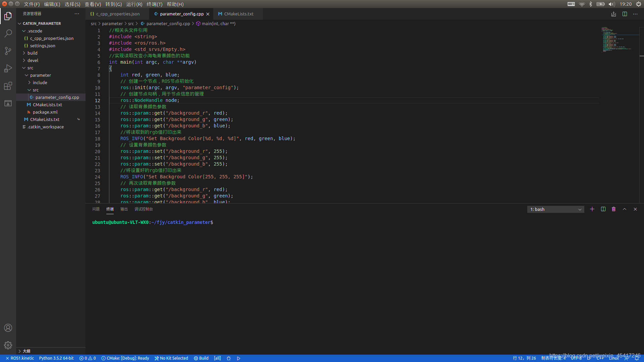Click the CMake launch play icon in status bar
The height and width of the screenshot is (362, 644).
(x=238, y=358)
